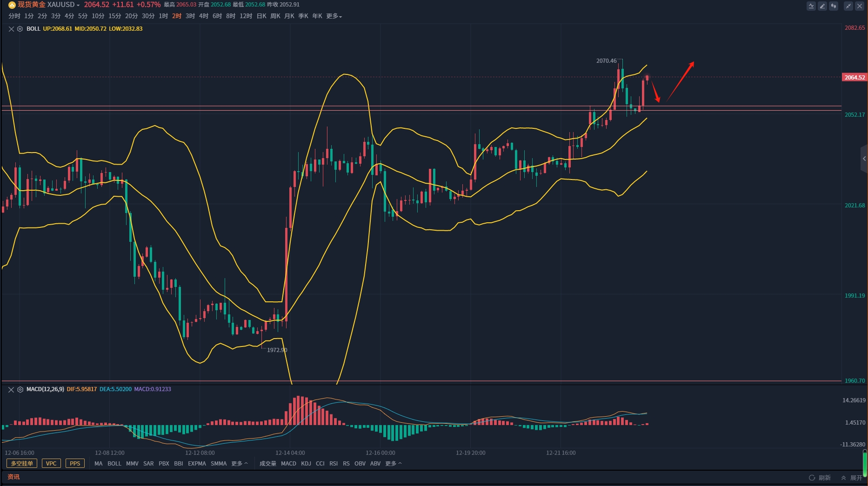Click the refresh icon next to 刷新
This screenshot has height=486, width=868.
[812, 478]
